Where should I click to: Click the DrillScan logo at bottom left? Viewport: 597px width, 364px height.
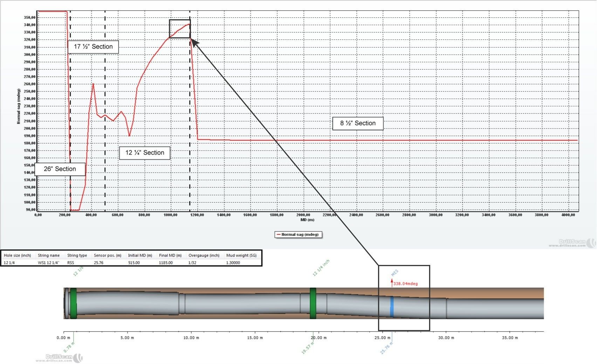[60, 358]
